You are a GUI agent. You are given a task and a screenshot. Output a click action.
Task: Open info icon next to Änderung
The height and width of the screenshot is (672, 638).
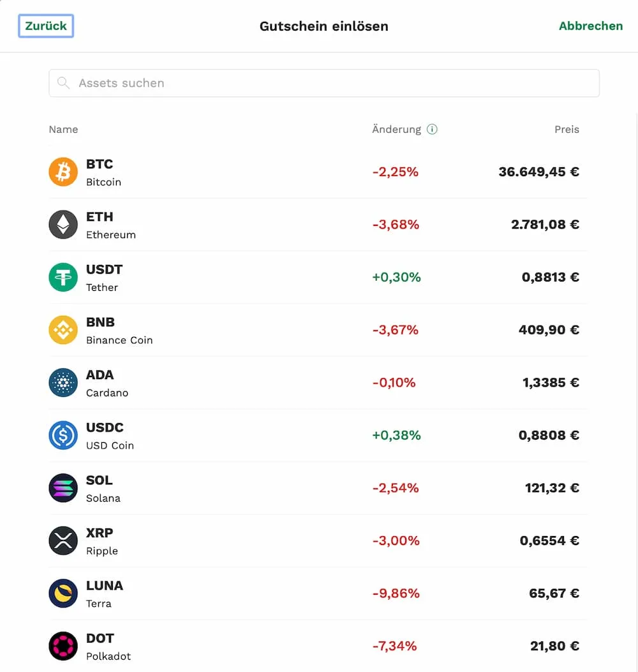pyautogui.click(x=432, y=129)
